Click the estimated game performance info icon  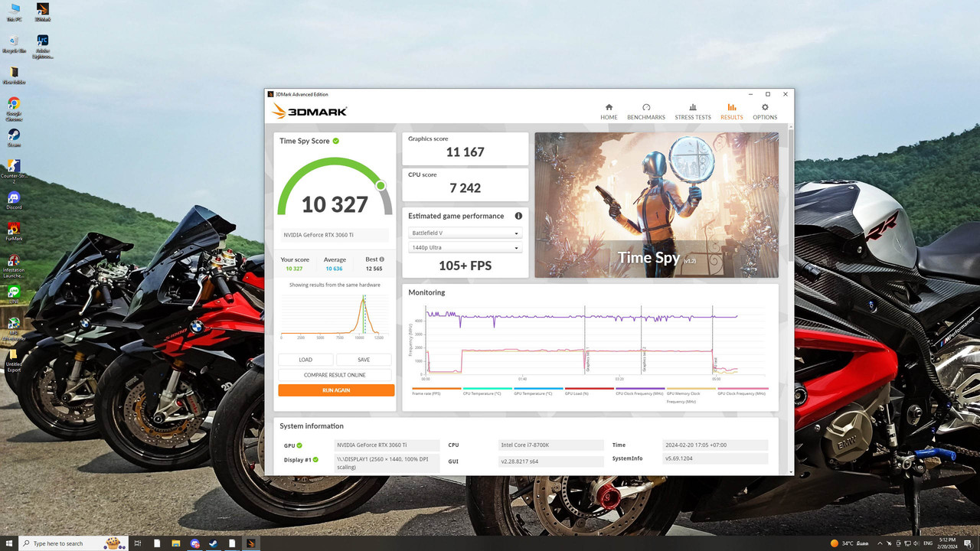tap(518, 216)
